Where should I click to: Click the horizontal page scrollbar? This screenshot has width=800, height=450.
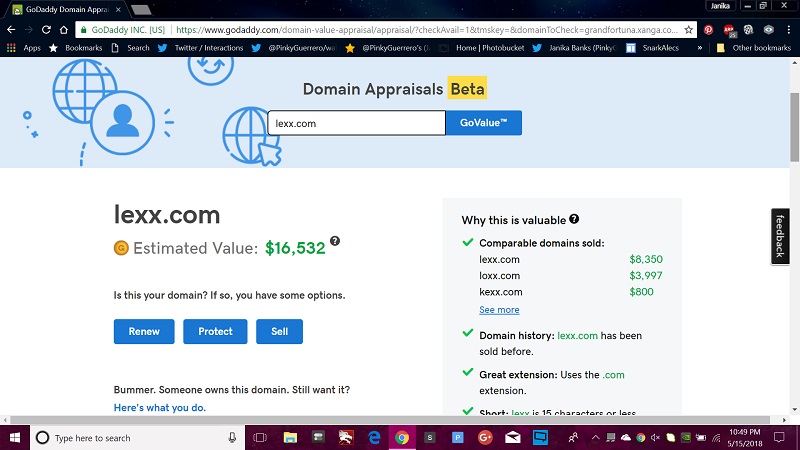(x=390, y=420)
